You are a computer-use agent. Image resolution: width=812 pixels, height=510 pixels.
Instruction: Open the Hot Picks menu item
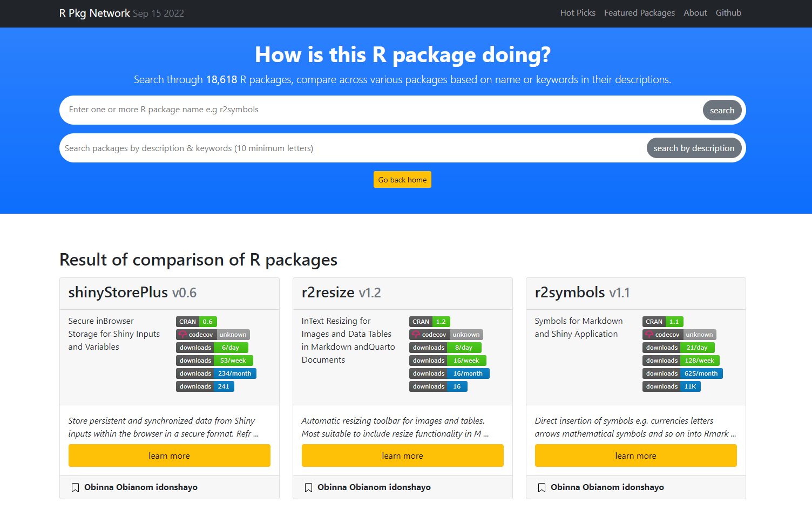tap(578, 12)
